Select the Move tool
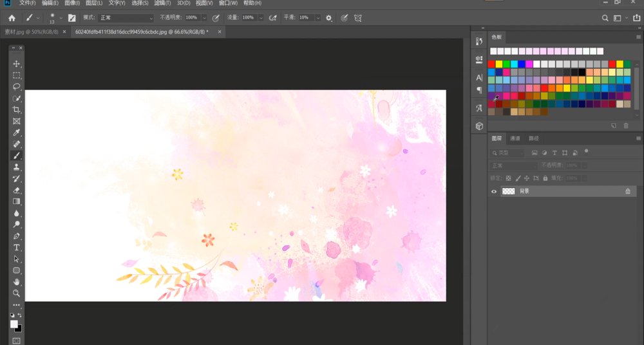 click(17, 64)
